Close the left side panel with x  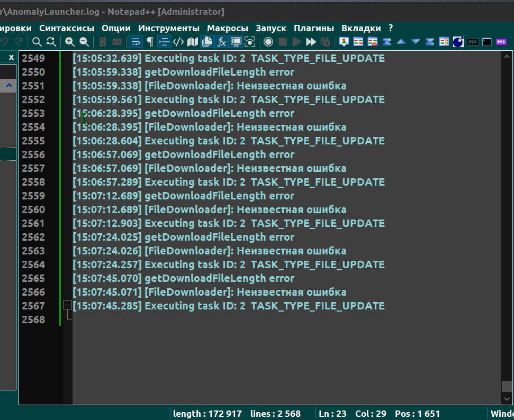pyautogui.click(x=11, y=57)
